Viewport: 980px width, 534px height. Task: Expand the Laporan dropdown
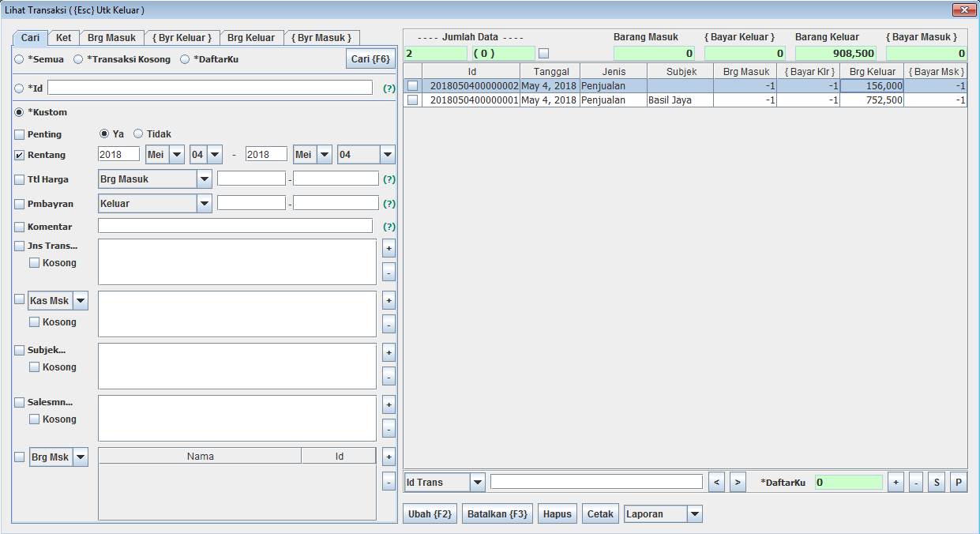coord(694,514)
